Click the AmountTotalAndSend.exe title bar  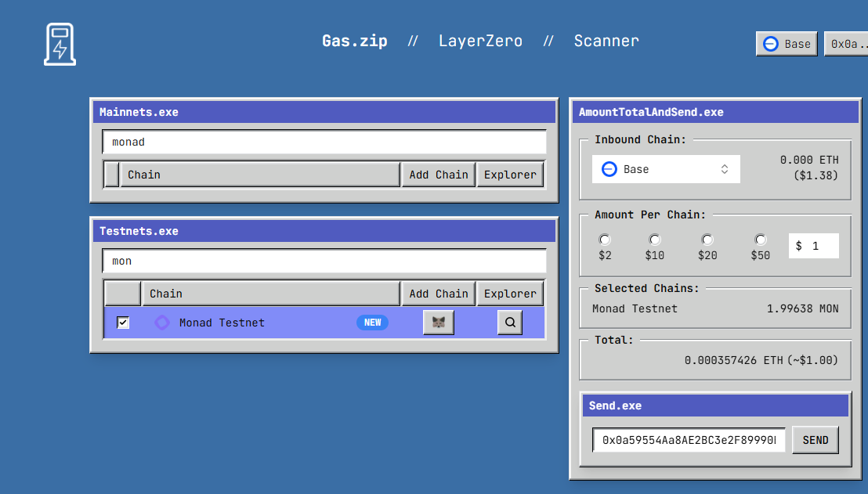coord(715,112)
